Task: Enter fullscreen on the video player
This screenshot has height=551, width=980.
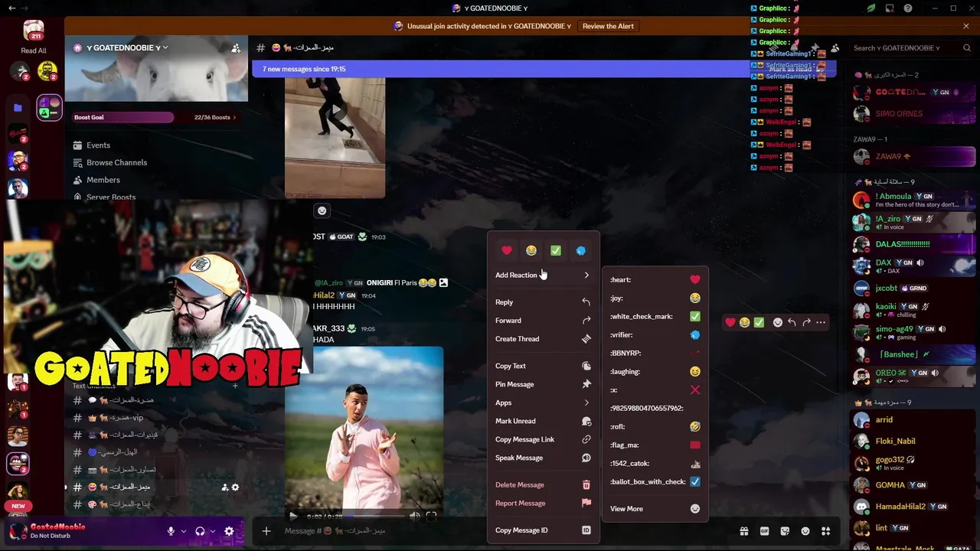Action: (x=431, y=517)
